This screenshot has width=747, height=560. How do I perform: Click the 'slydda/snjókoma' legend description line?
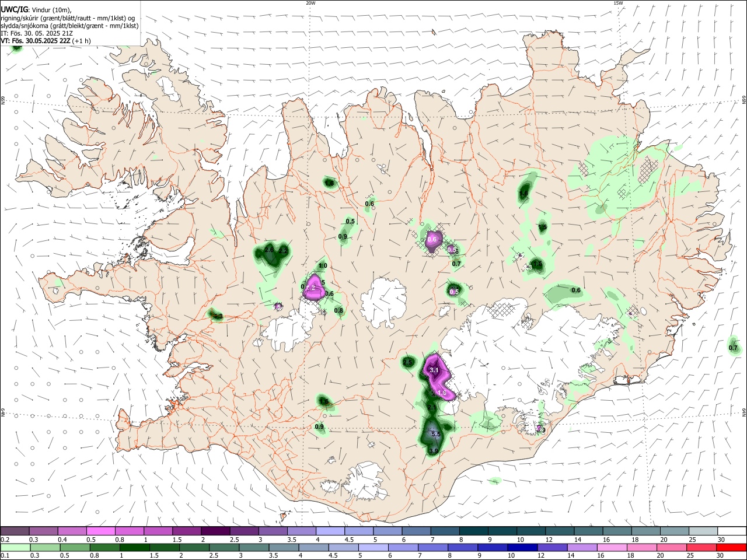click(69, 26)
